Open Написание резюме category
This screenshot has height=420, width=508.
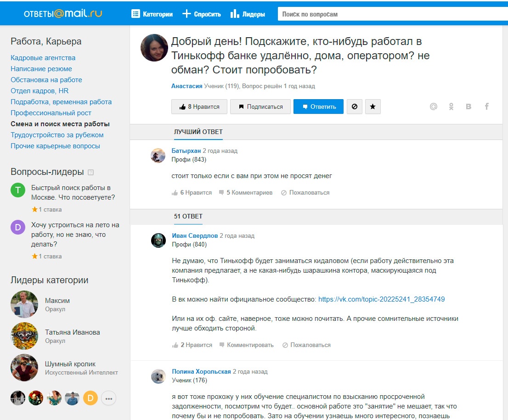[41, 69]
